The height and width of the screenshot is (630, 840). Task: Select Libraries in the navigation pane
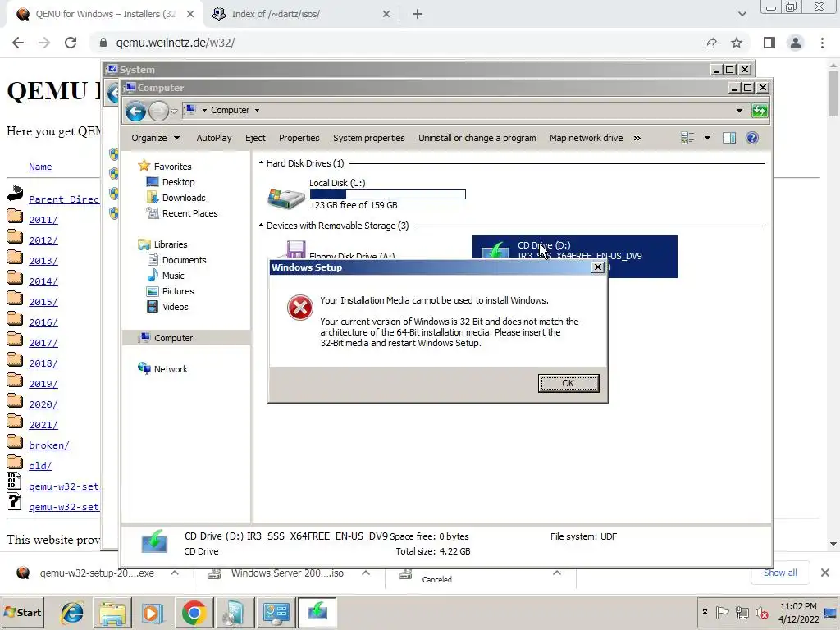(x=171, y=244)
